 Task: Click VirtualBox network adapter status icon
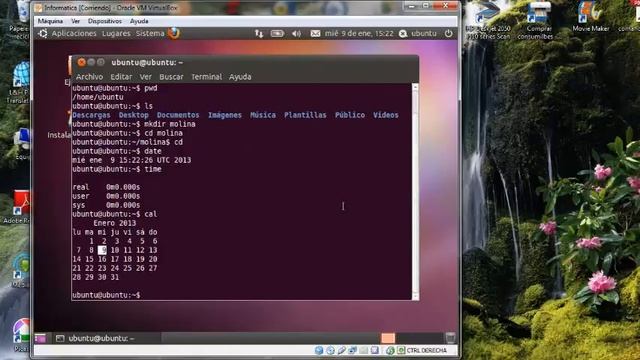[x=352, y=351]
